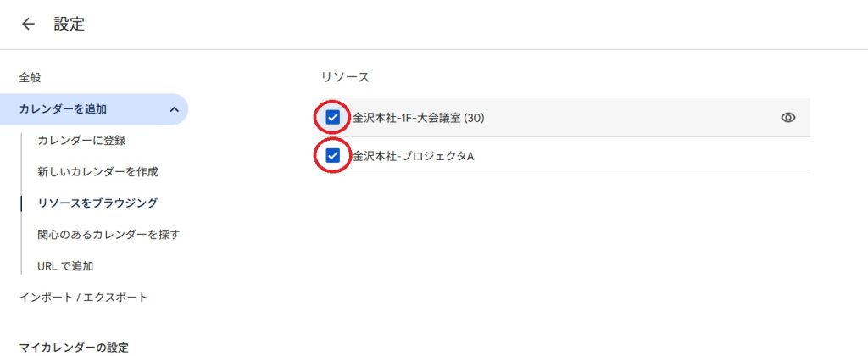Click the active marker bar beside リソースをブラウジング
This screenshot has height=356, width=868.
point(21,203)
